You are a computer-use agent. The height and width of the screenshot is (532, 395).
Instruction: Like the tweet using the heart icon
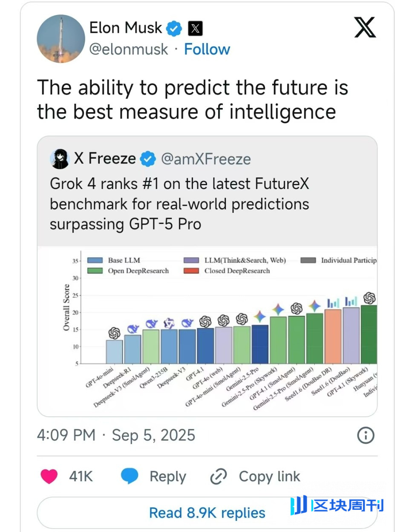click(49, 477)
